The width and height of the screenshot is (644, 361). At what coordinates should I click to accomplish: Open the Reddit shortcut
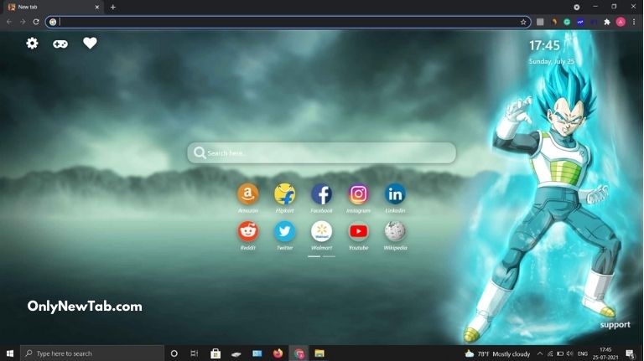click(247, 231)
